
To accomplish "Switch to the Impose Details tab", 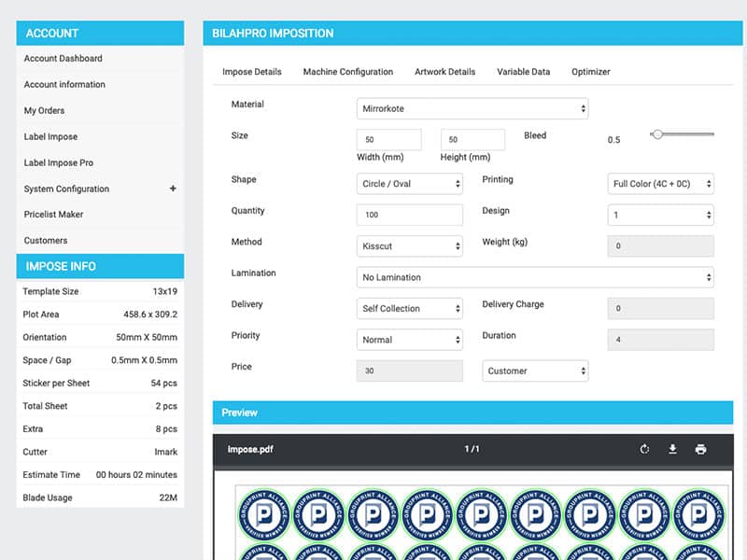I will (x=251, y=72).
